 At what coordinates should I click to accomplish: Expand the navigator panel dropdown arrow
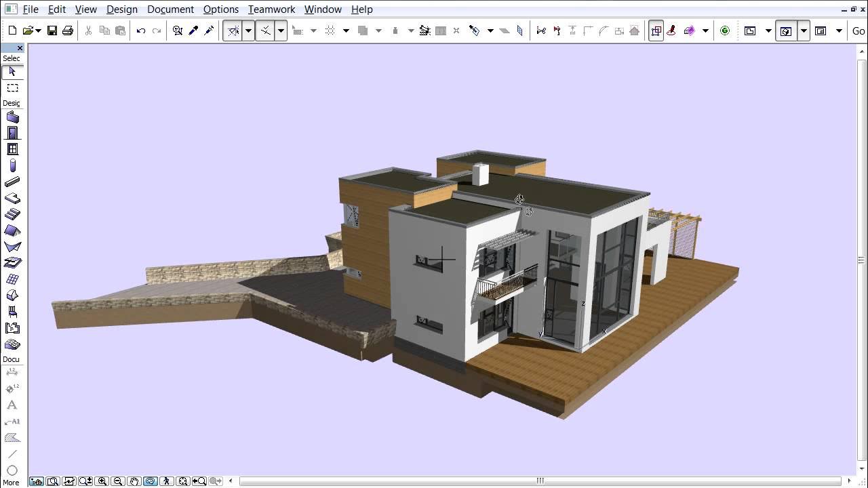click(839, 30)
